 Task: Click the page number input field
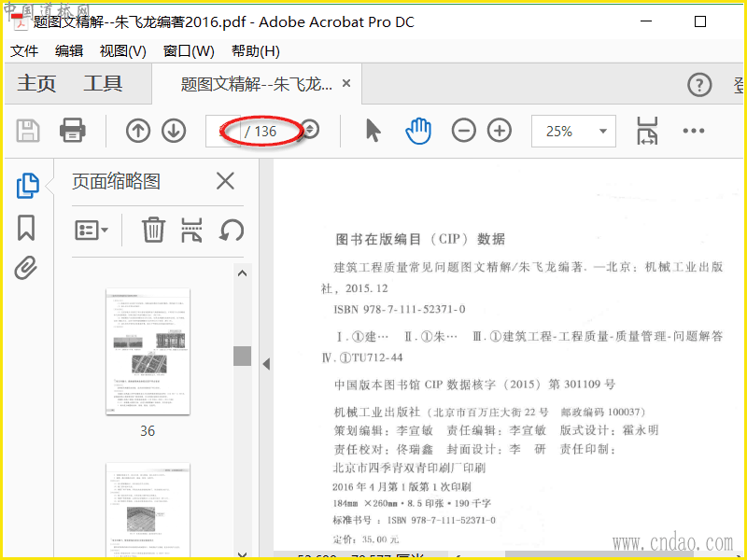(x=223, y=131)
